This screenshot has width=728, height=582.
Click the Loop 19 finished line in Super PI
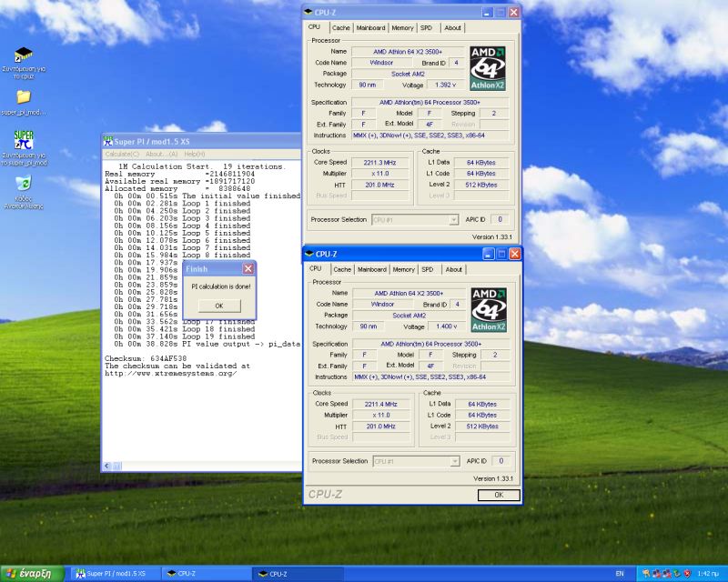click(x=185, y=336)
